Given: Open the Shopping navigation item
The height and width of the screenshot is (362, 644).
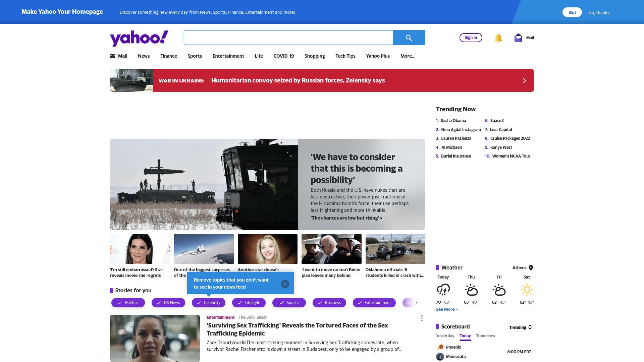Looking at the screenshot, I should tap(315, 56).
